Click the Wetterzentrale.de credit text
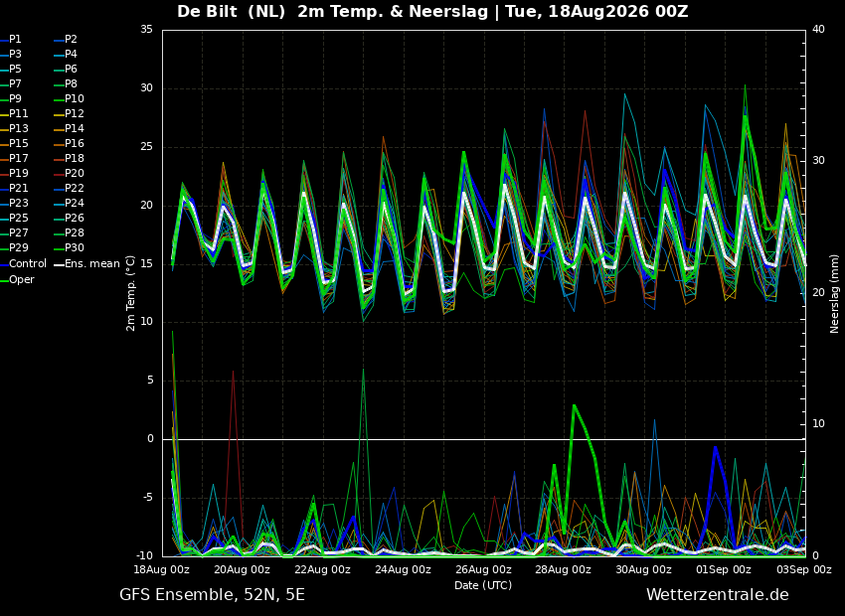 tap(718, 595)
